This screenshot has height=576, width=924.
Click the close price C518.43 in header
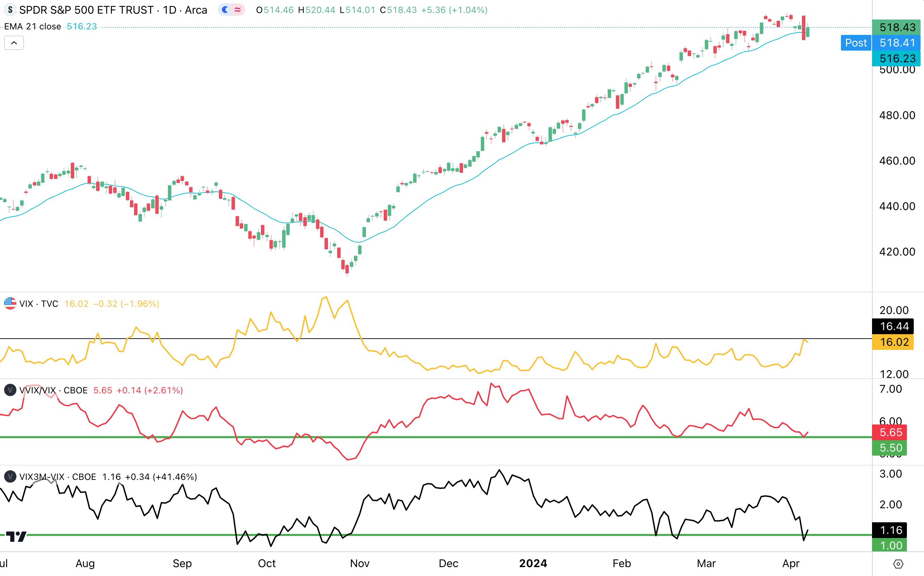tap(398, 10)
